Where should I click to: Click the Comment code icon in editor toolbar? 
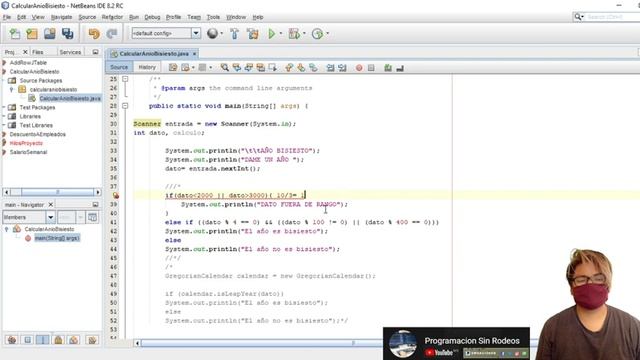388,68
